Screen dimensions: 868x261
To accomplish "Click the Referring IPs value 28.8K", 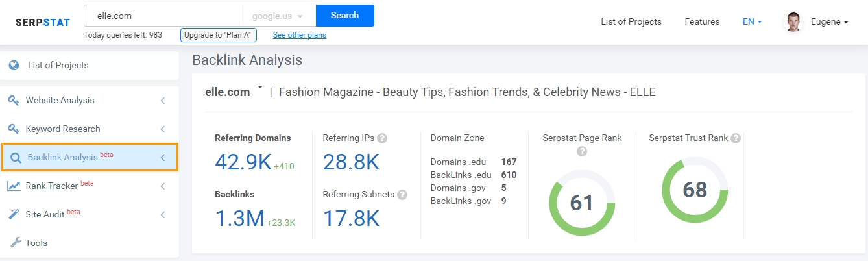I will [x=351, y=162].
